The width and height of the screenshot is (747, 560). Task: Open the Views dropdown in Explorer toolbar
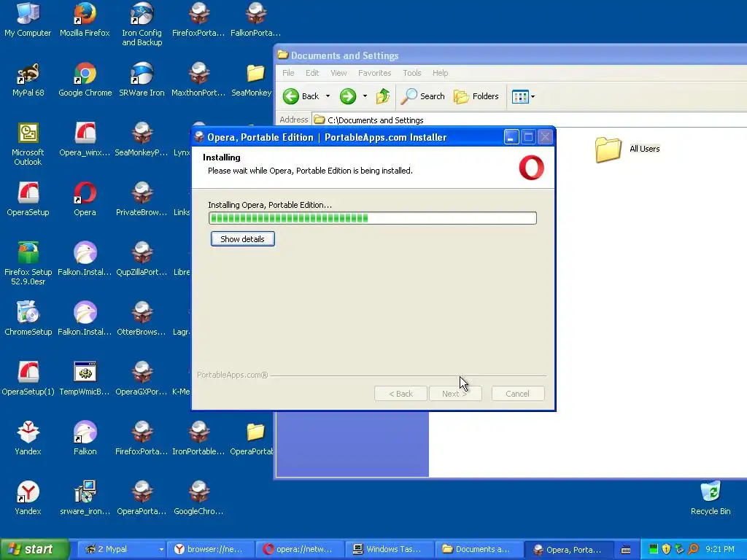(x=523, y=96)
